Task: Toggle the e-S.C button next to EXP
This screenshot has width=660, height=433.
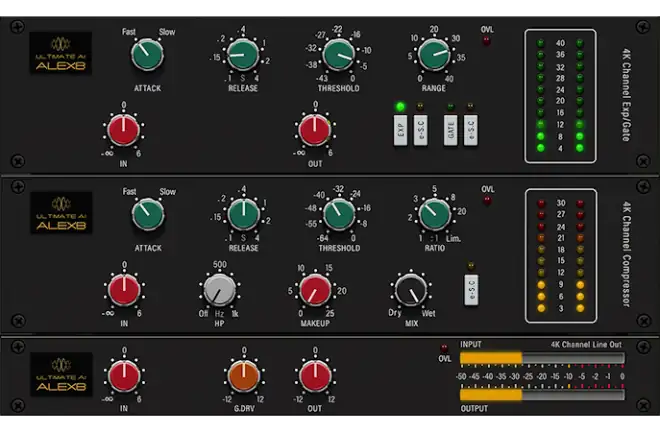Action: point(420,130)
